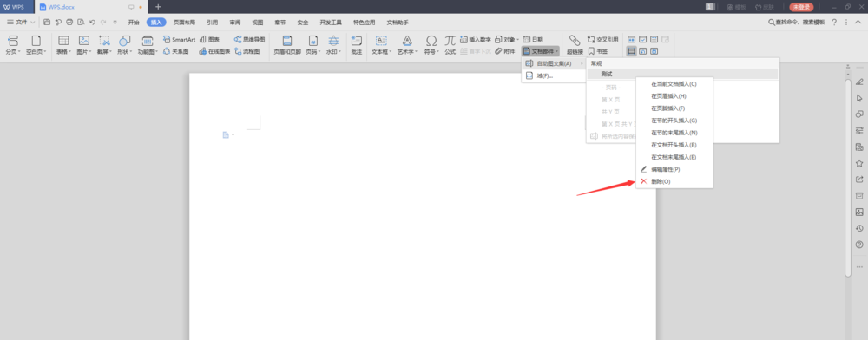Click the help question mark in title area
Screen dimensions: 868x340
click(x=834, y=22)
